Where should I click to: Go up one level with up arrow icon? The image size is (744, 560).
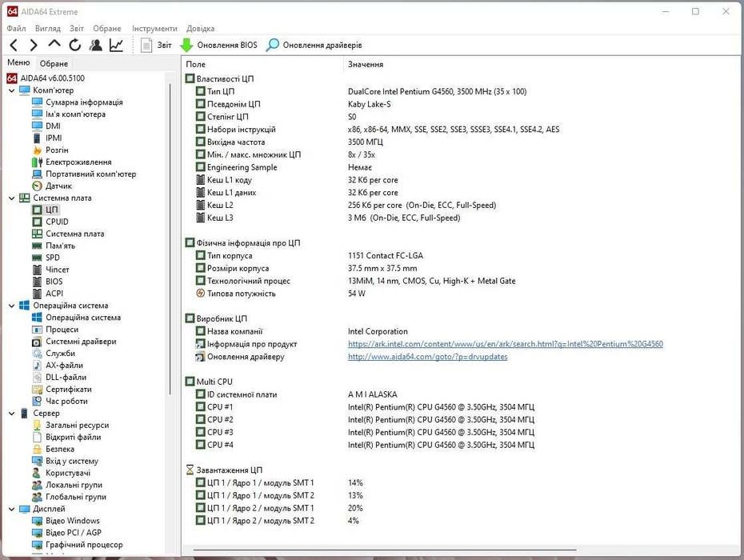tap(54, 44)
